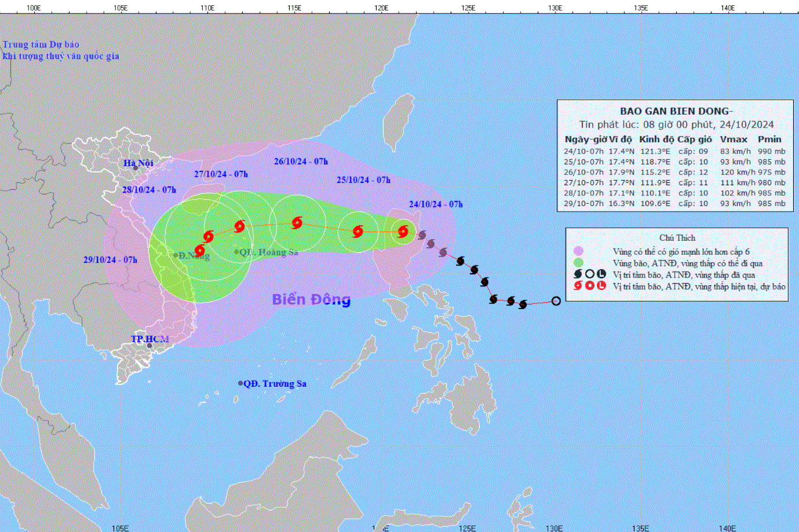Screen dimensions: 799x532
Task: Click the dot marker beside QĐ. Trường Sa
Action: coord(240,383)
